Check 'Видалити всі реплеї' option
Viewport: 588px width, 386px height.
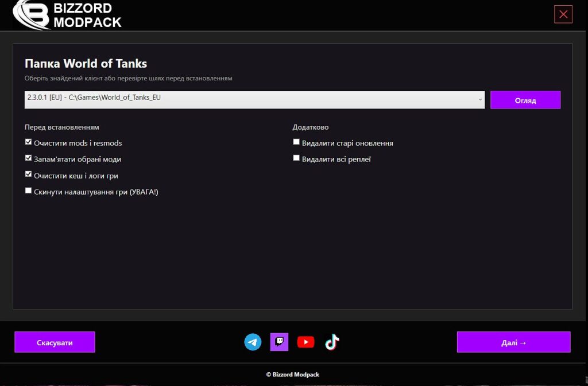click(296, 158)
